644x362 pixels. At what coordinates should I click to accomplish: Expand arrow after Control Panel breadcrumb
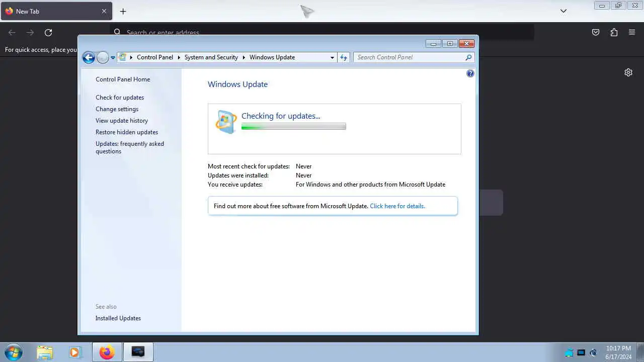[179, 57]
